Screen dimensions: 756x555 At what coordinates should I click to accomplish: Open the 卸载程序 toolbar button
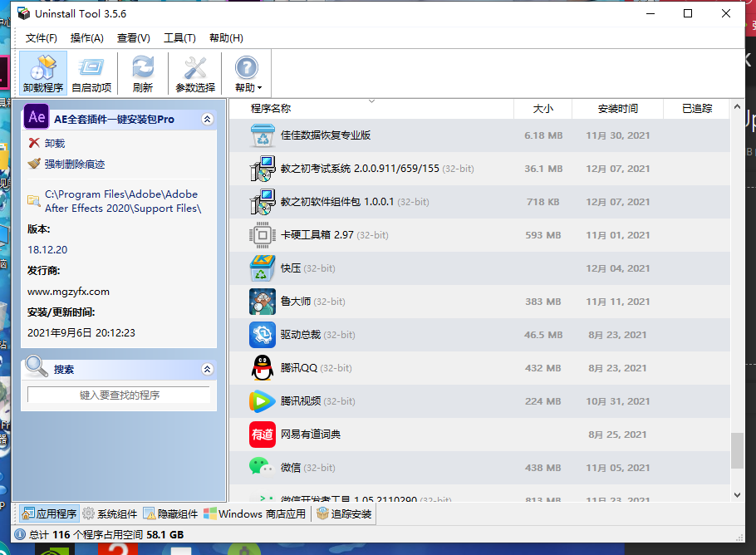click(43, 73)
